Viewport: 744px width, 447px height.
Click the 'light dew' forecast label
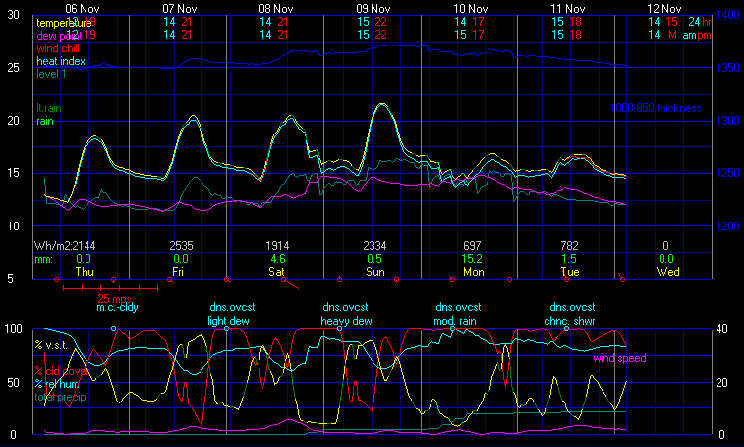point(228,321)
